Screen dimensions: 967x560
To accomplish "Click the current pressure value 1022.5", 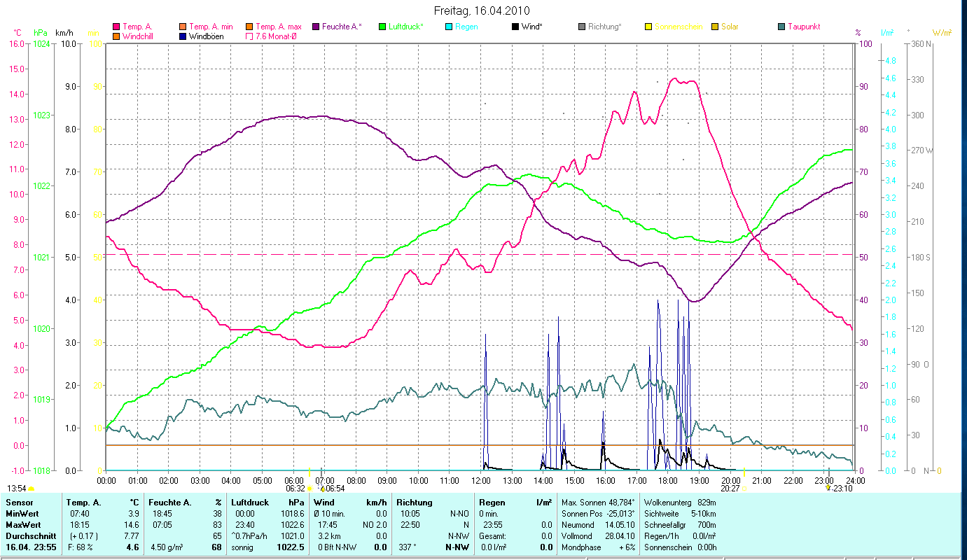I will pyautogui.click(x=291, y=547).
